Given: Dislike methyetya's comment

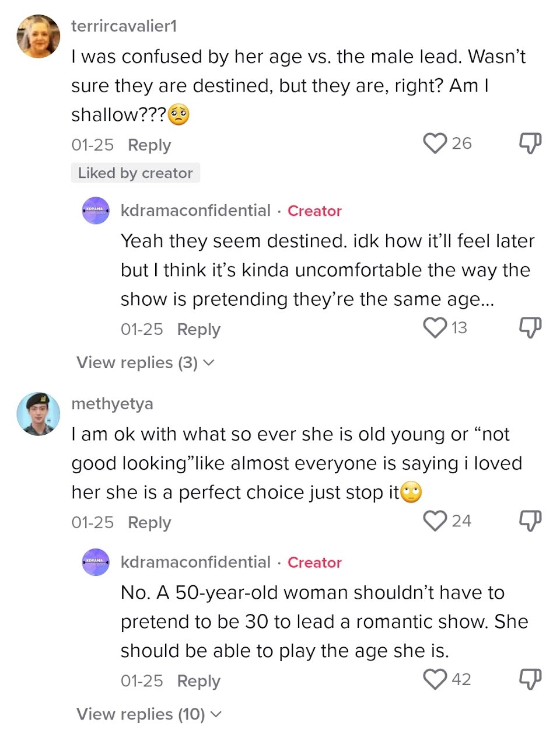Looking at the screenshot, I should coord(530,521).
